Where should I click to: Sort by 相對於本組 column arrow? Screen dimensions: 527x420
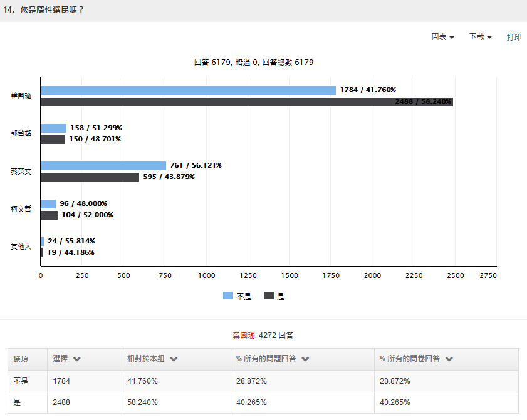174,359
